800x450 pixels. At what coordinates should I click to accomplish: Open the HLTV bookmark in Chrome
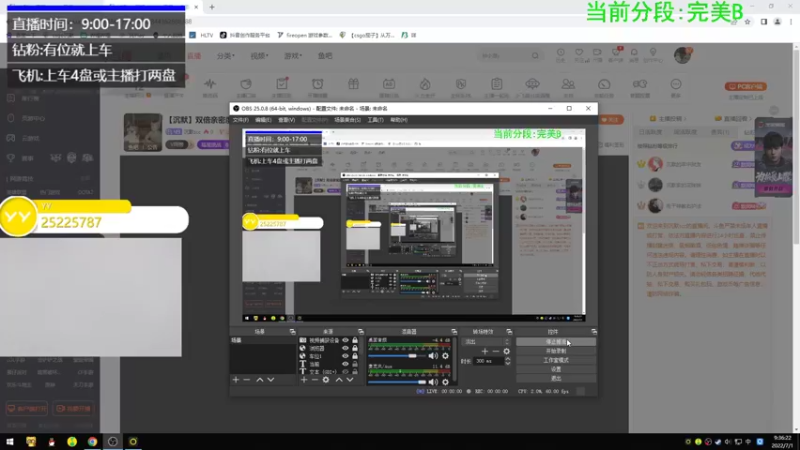click(202, 35)
